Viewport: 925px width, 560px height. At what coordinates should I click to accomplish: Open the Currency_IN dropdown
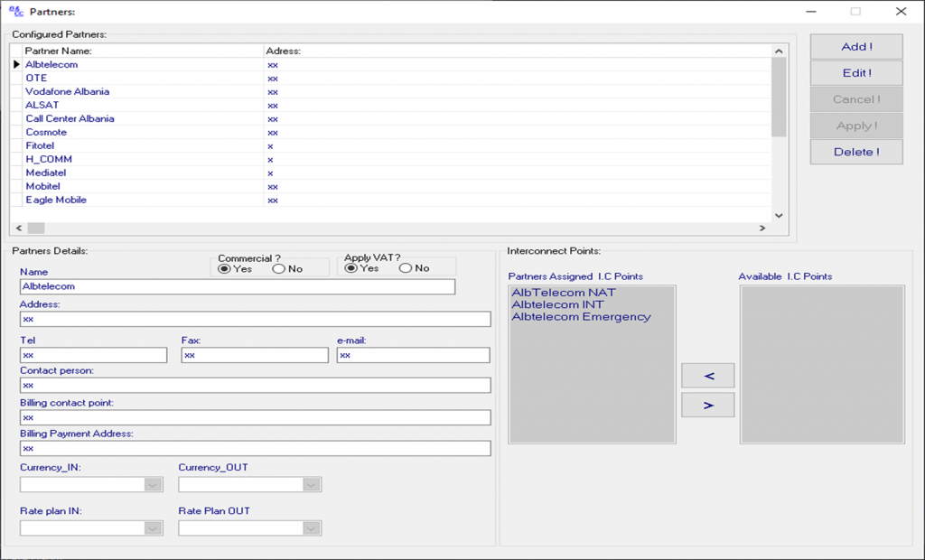(x=153, y=484)
